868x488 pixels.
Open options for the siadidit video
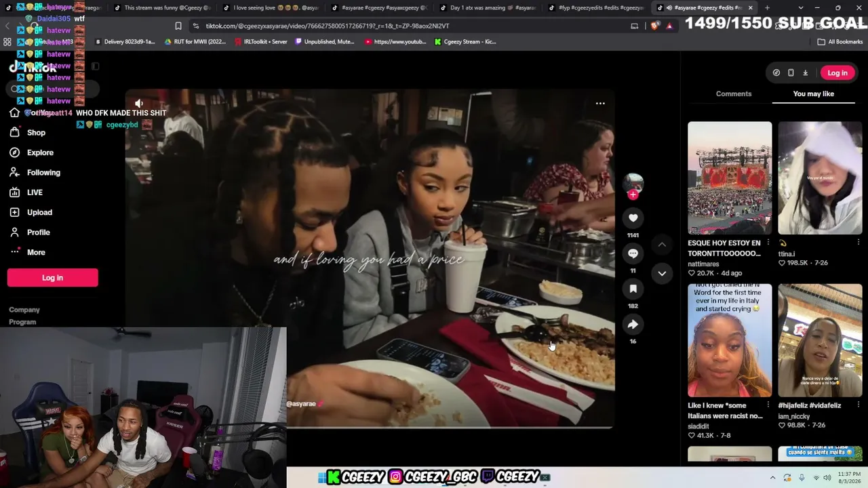pos(768,405)
